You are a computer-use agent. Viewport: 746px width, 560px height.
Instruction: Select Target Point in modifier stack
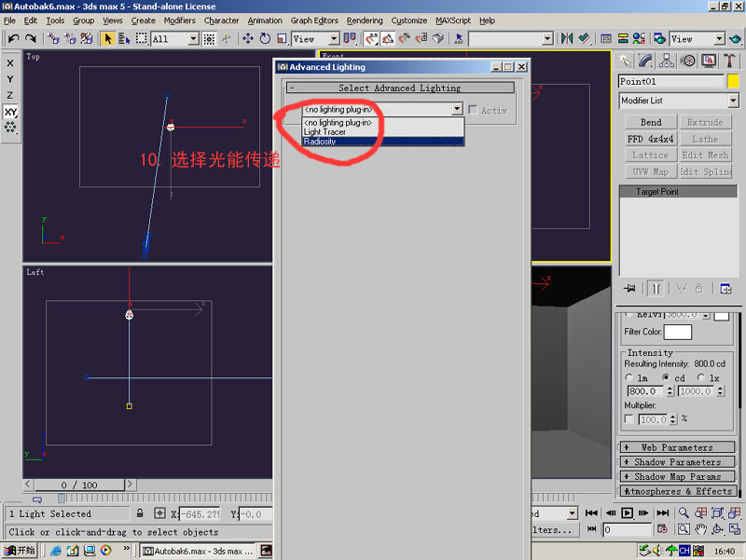679,192
